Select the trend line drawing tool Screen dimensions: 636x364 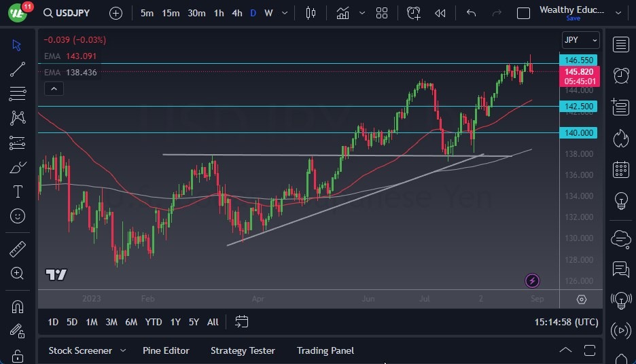18,69
